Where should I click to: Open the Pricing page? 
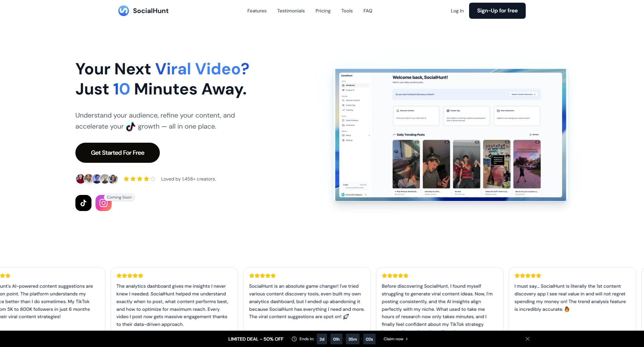323,10
